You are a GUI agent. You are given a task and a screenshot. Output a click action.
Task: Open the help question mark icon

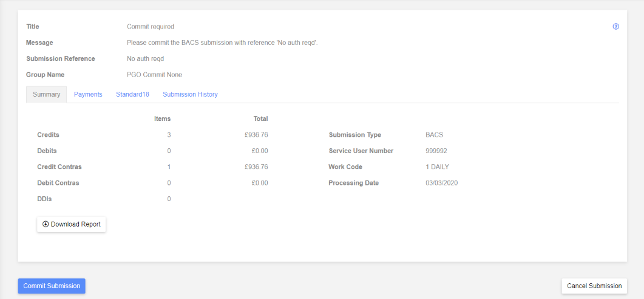615,27
